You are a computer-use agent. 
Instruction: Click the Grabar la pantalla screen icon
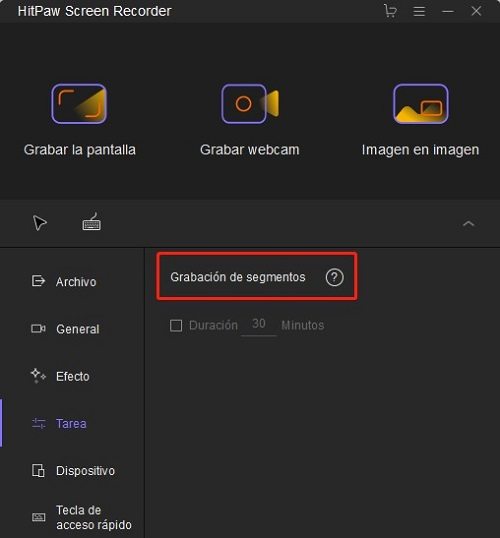(79, 104)
